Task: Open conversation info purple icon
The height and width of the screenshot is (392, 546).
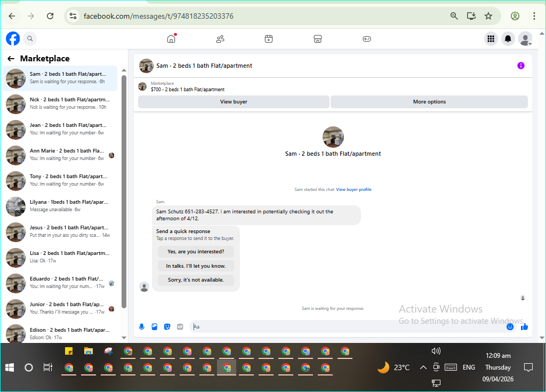Action: click(520, 66)
